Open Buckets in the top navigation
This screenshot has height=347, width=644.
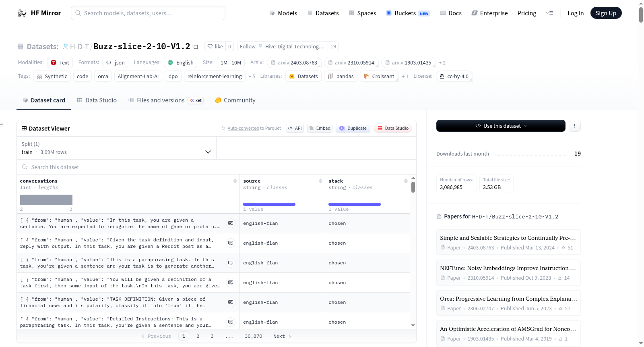[x=408, y=13]
